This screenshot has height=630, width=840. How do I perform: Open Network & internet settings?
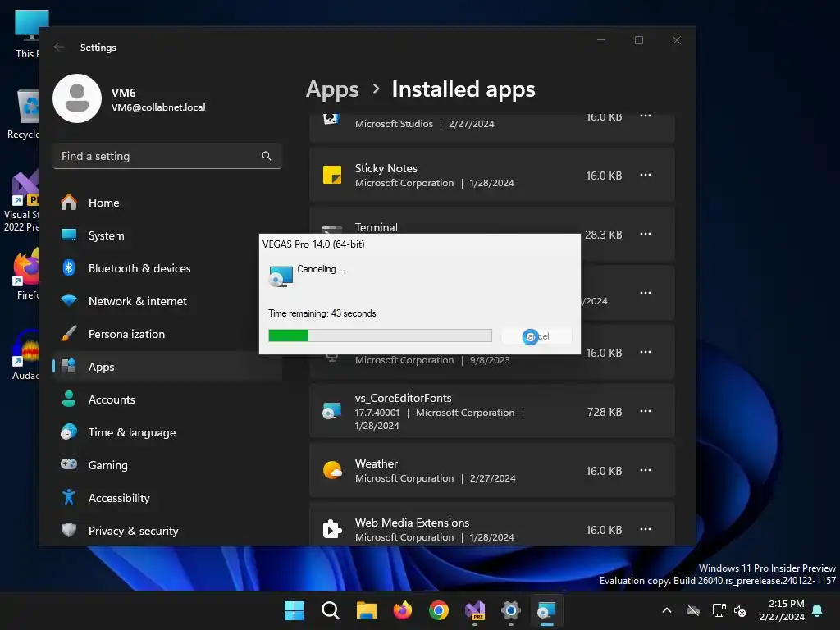point(167,301)
